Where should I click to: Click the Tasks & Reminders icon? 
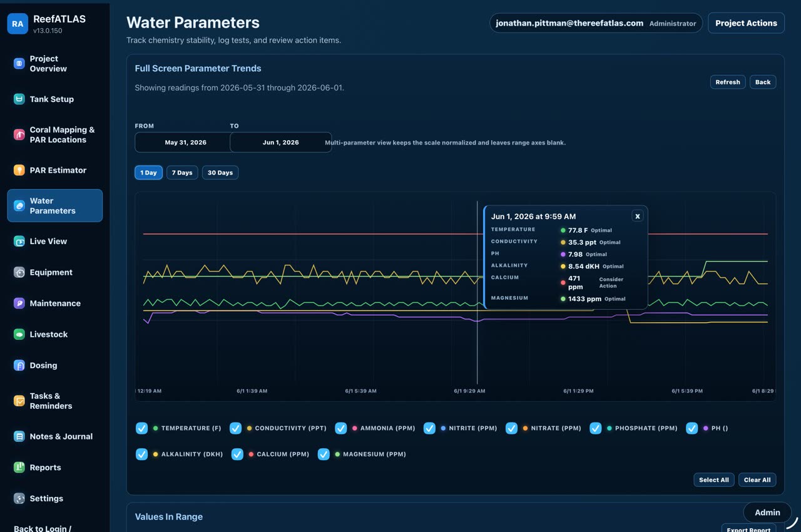point(19,401)
